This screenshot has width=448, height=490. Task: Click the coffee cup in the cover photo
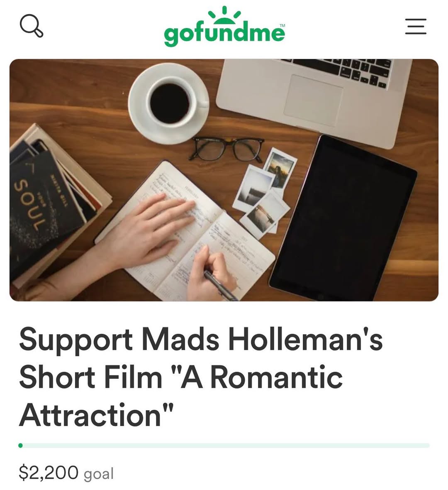tap(169, 104)
